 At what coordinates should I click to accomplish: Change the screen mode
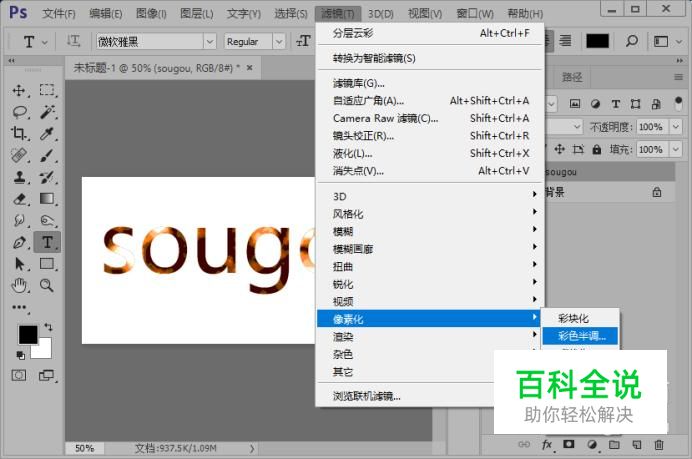(x=46, y=376)
